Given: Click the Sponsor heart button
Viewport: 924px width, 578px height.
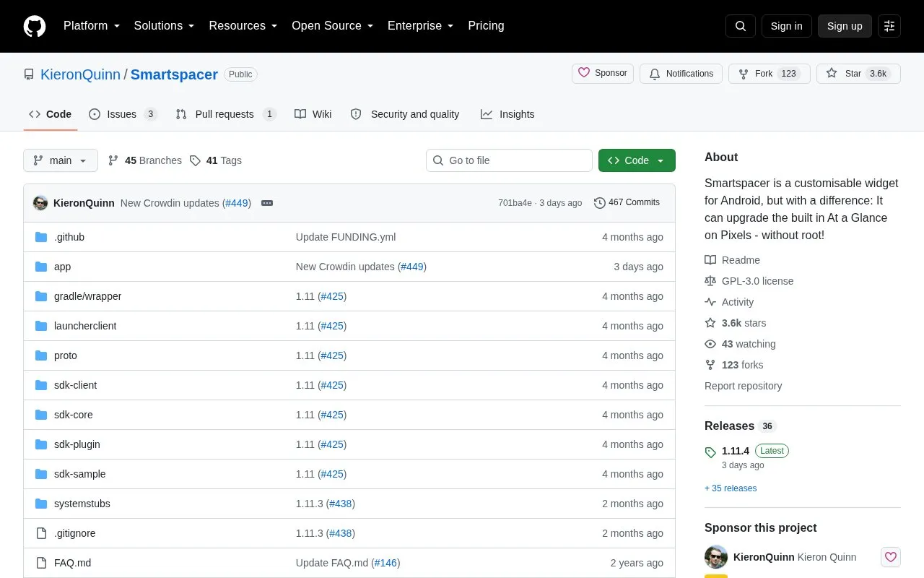Looking at the screenshot, I should 603,73.
